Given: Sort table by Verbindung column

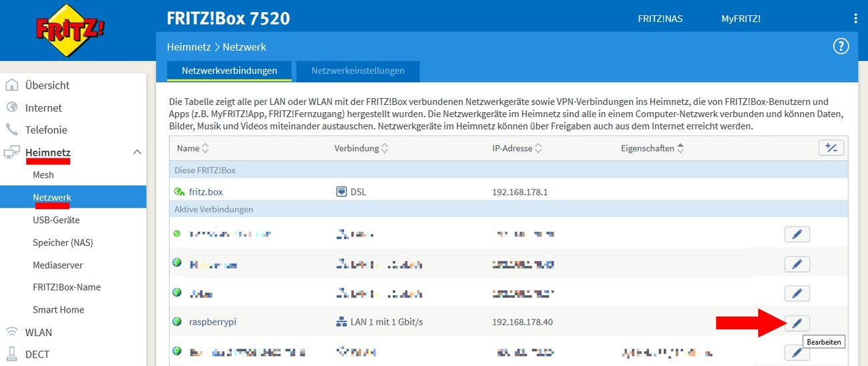Looking at the screenshot, I should coord(361,148).
